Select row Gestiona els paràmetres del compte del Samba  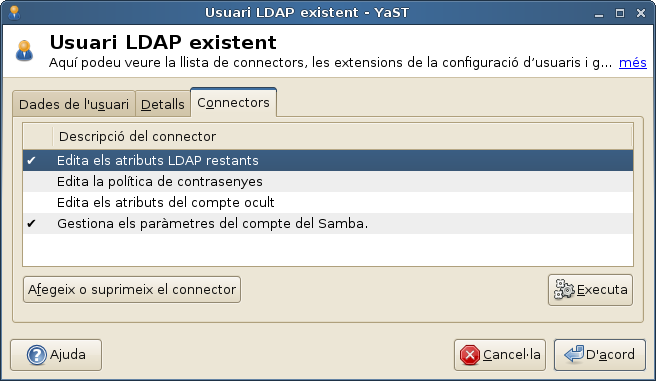tap(328, 223)
